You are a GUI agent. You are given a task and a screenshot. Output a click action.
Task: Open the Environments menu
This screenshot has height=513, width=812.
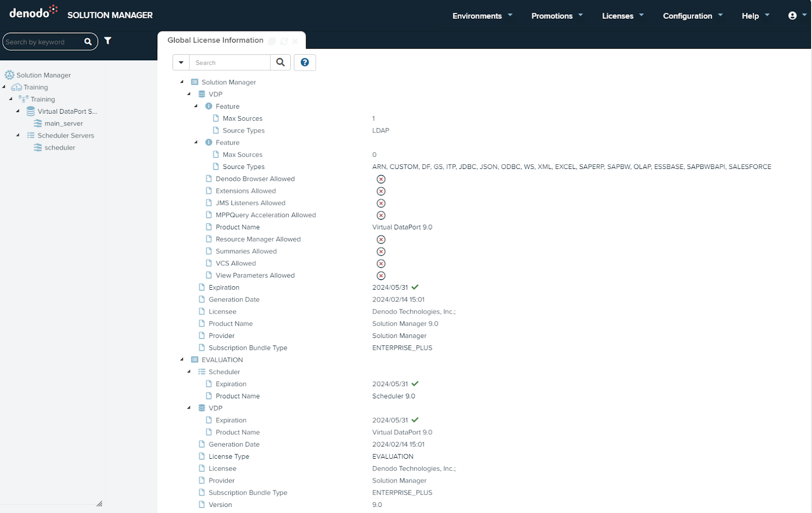click(482, 16)
